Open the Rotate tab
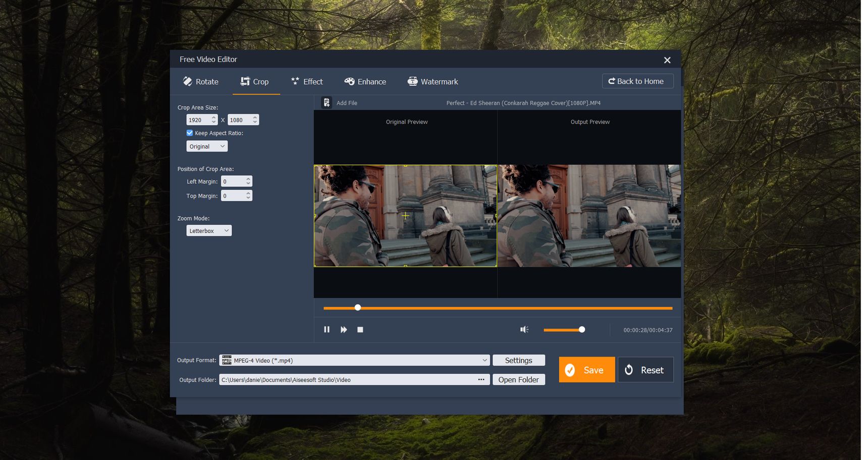Viewport: 868px width, 460px height. pos(201,81)
